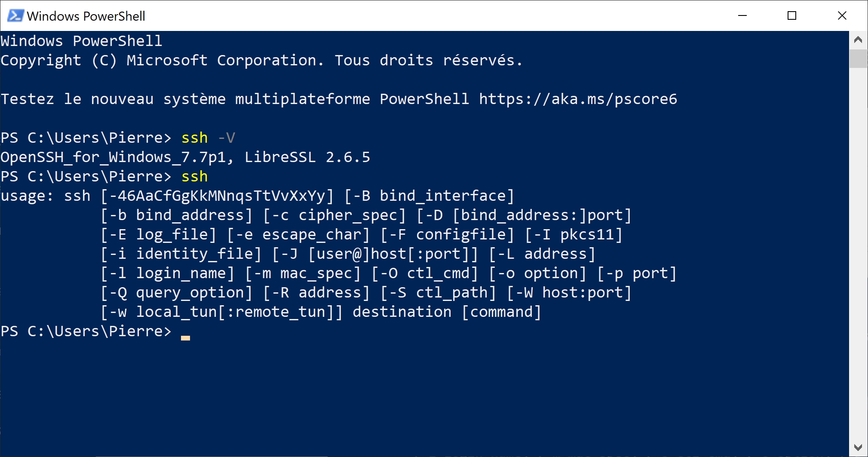Click the Windows PowerShell title bar text

coord(86,16)
